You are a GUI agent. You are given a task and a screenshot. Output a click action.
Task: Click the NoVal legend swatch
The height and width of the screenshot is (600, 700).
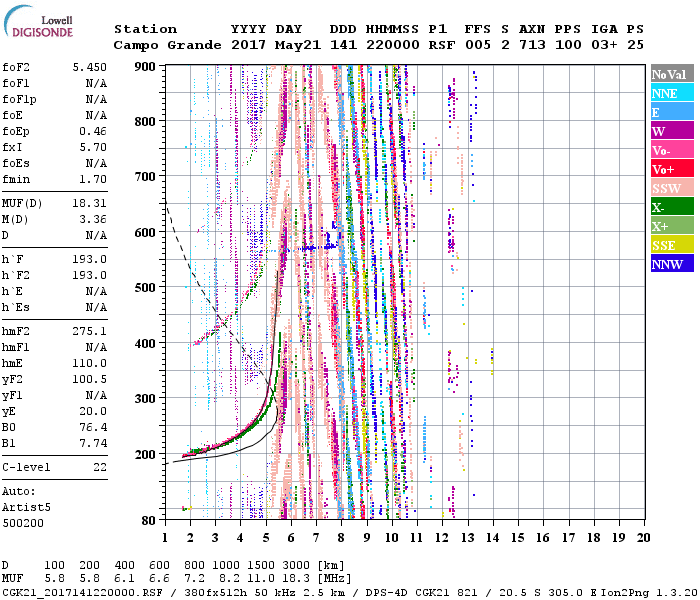(x=672, y=74)
